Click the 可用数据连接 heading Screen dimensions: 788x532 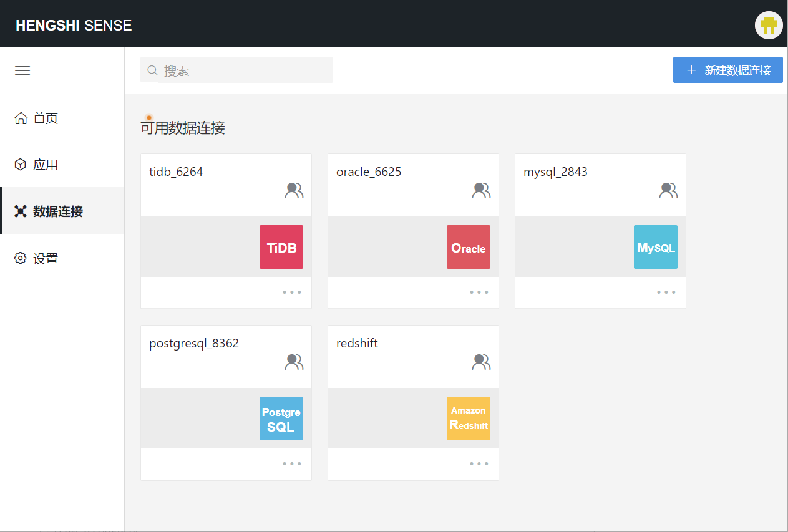183,128
